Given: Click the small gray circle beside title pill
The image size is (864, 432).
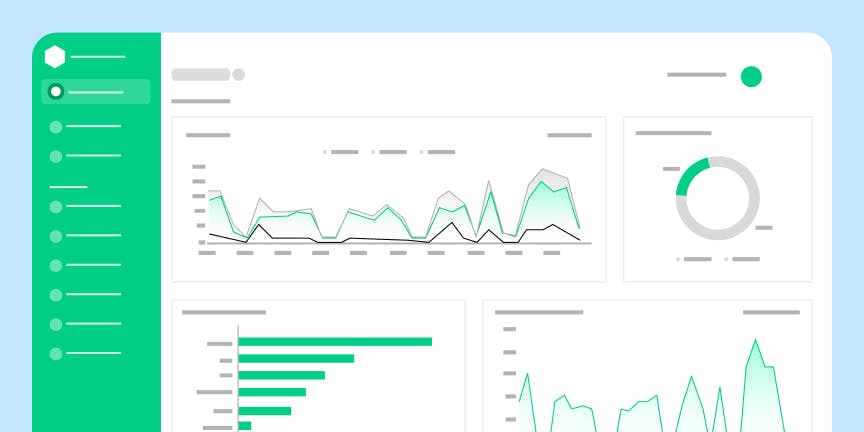Looking at the screenshot, I should tap(239, 74).
